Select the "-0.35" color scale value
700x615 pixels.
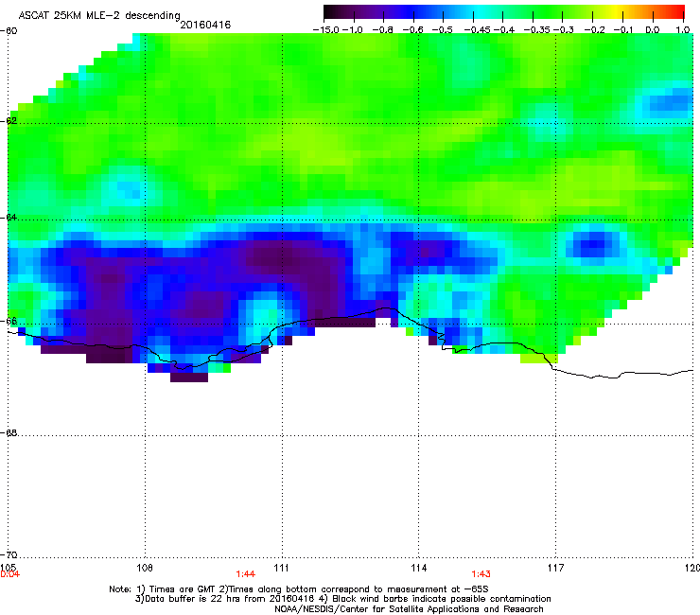pos(536,30)
